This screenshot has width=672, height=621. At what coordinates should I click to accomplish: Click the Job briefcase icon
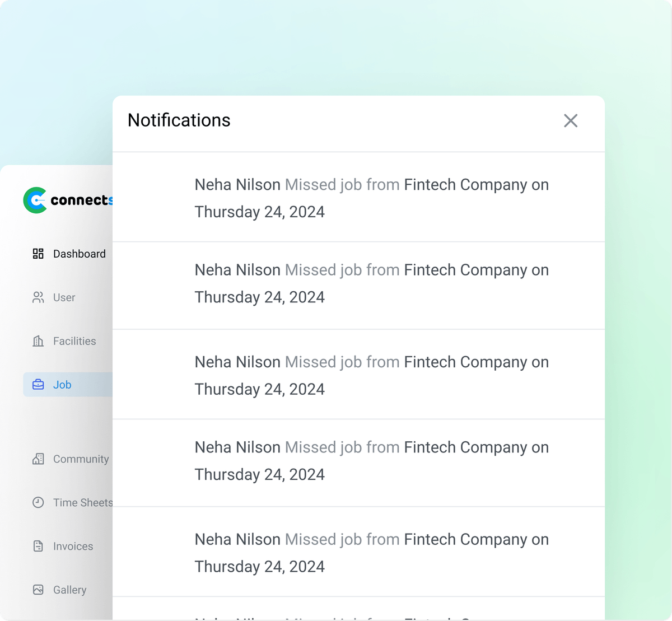tap(38, 385)
